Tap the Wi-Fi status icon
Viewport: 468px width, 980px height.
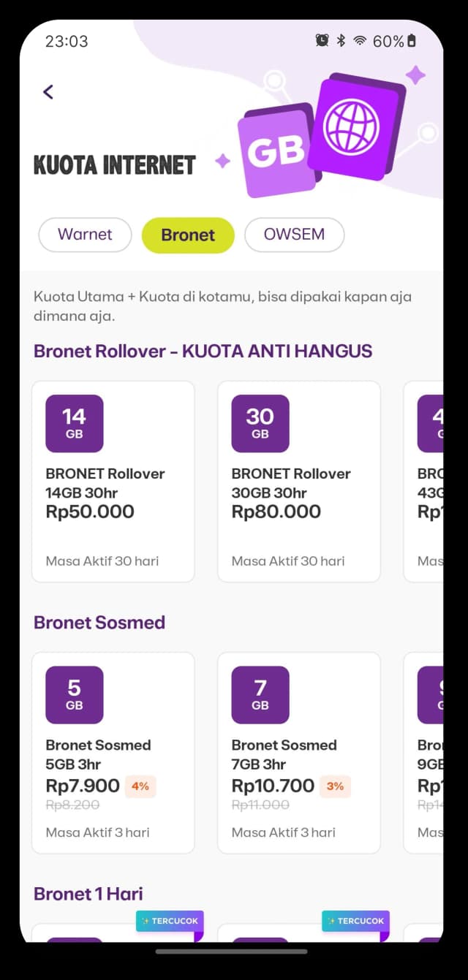coord(360,41)
